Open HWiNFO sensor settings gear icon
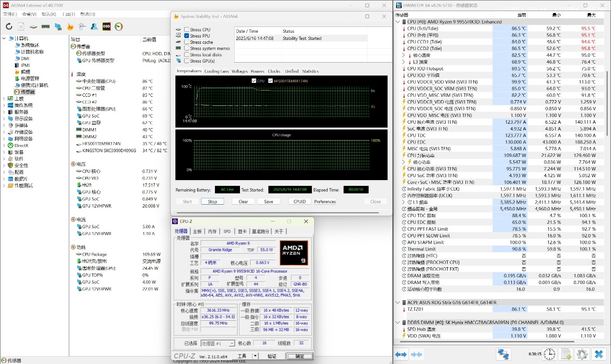 pyautogui.click(x=582, y=354)
